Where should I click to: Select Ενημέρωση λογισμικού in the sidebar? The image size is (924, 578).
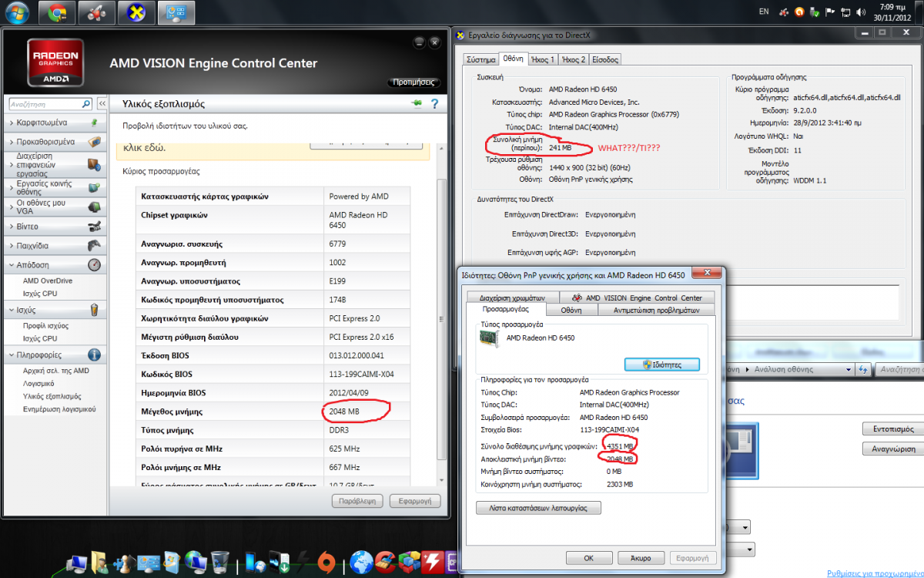[59, 408]
